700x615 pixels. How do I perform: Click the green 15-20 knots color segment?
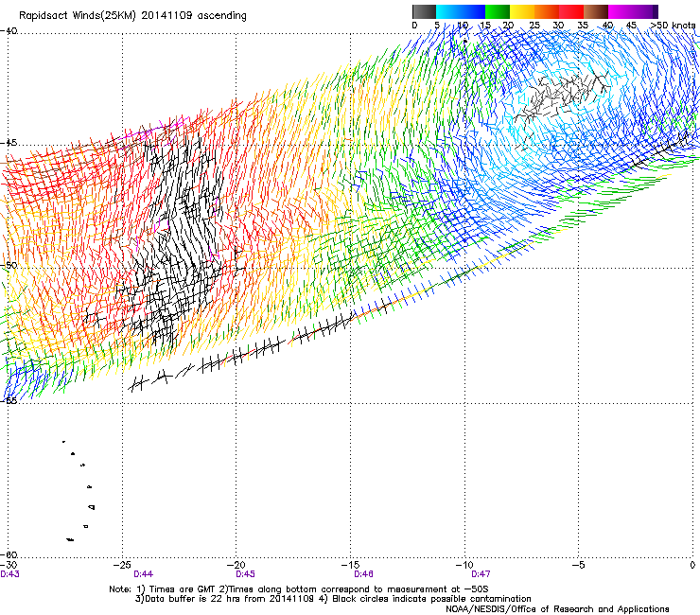pos(498,11)
